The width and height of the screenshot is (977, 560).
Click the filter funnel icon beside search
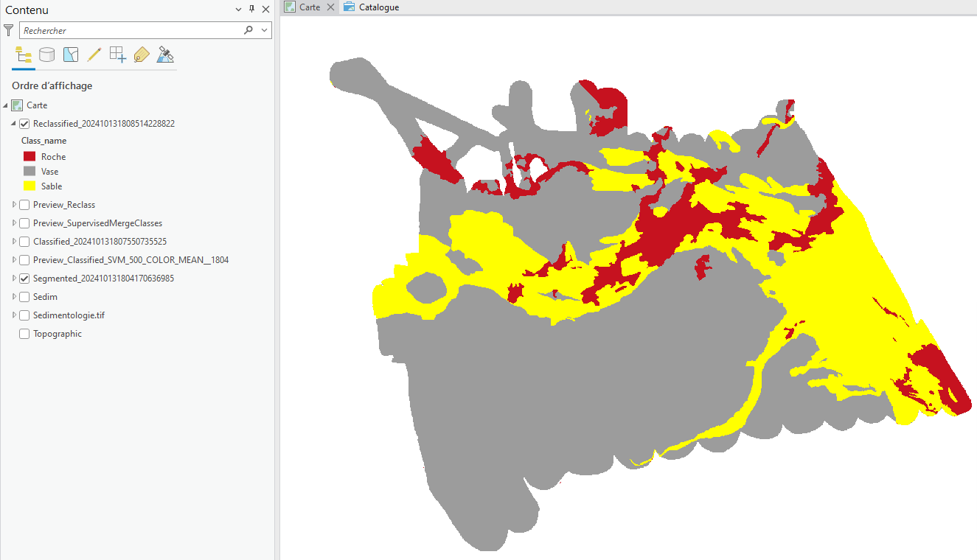[x=9, y=30]
